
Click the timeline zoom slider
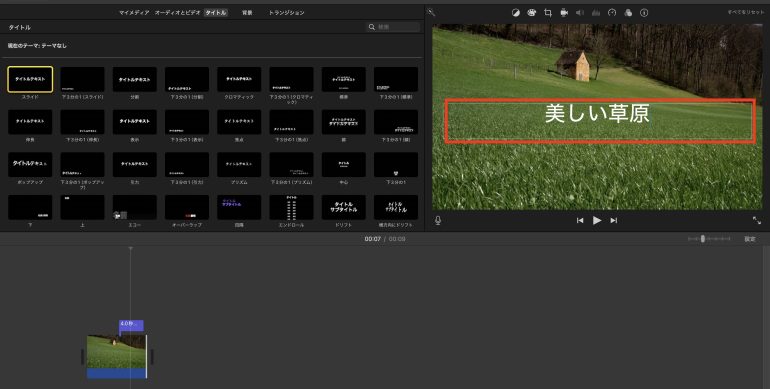click(709, 239)
